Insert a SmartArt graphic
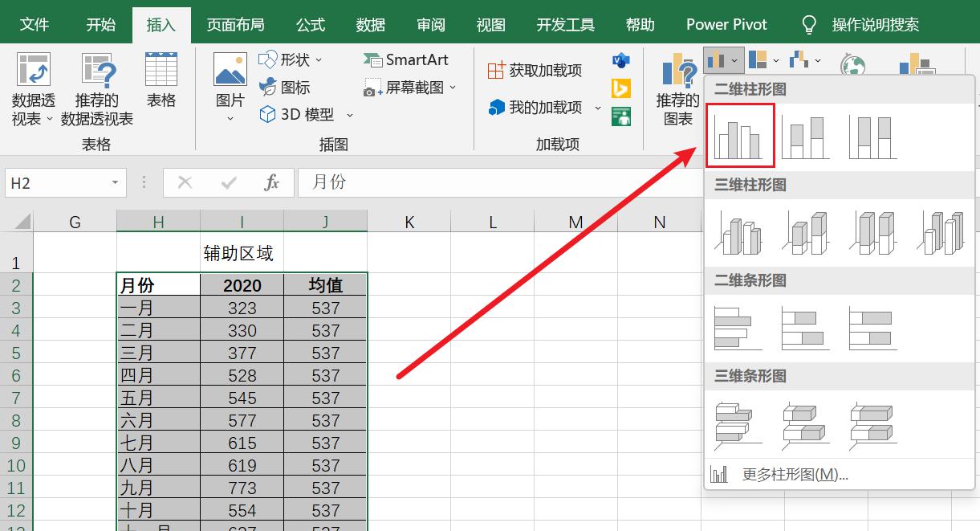The height and width of the screenshot is (531, 980). 405,59
